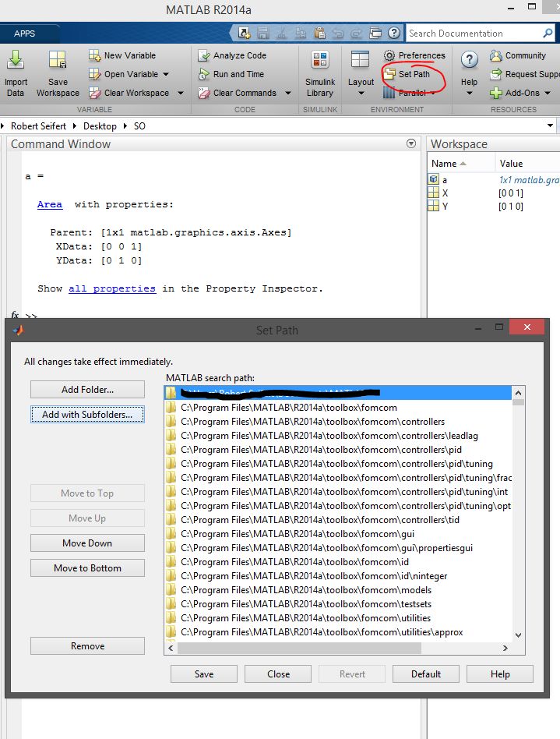Viewport: 560px width, 739px height.
Task: Click the Run and Time tool
Action: tap(231, 75)
